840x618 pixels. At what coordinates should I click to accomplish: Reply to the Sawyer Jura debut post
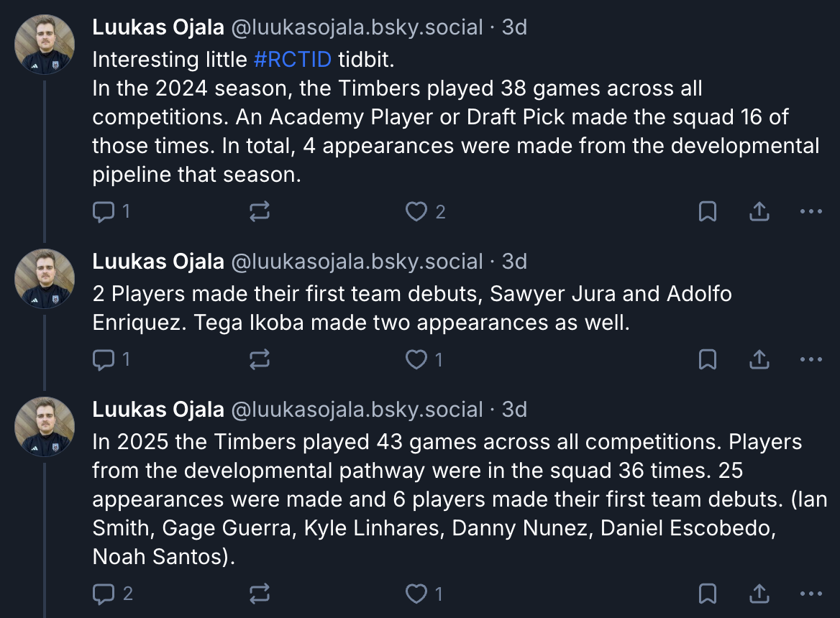[104, 359]
